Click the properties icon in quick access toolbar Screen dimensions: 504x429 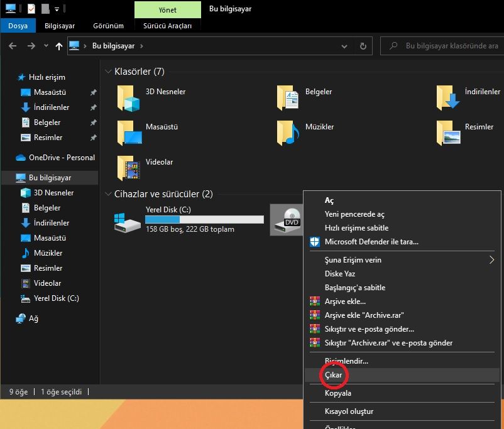31,9
